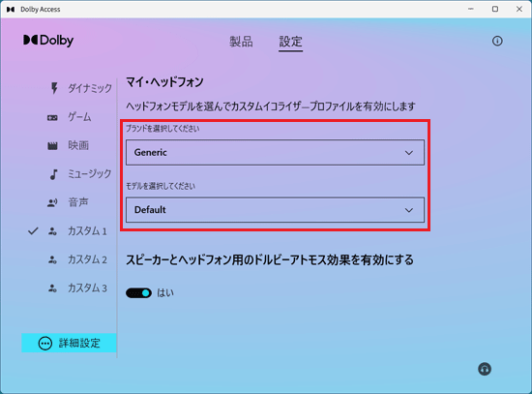
Task: Open the info icon at top right
Action: click(497, 41)
